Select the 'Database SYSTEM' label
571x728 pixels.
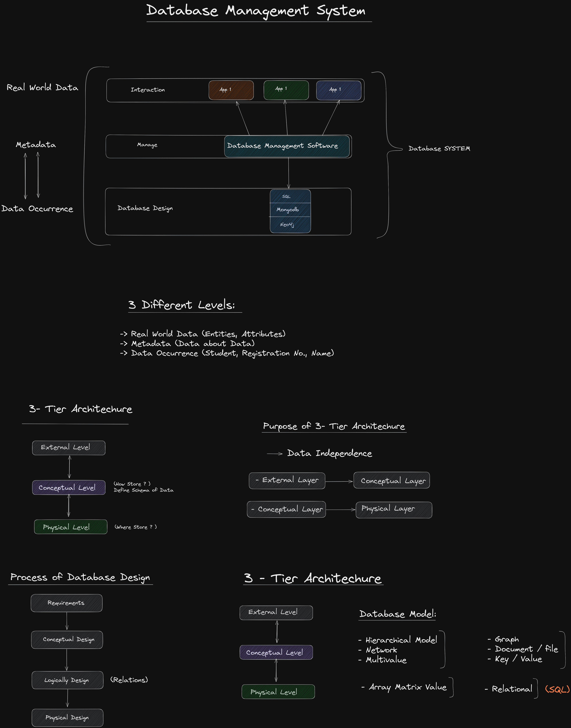tap(439, 148)
